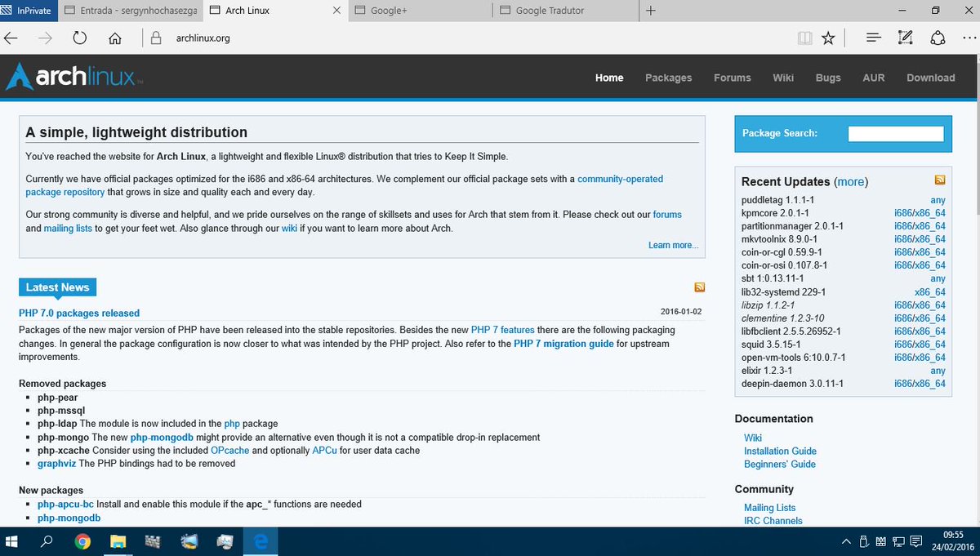980x556 pixels.
Task: Launch Chrome from the taskbar
Action: pyautogui.click(x=82, y=541)
